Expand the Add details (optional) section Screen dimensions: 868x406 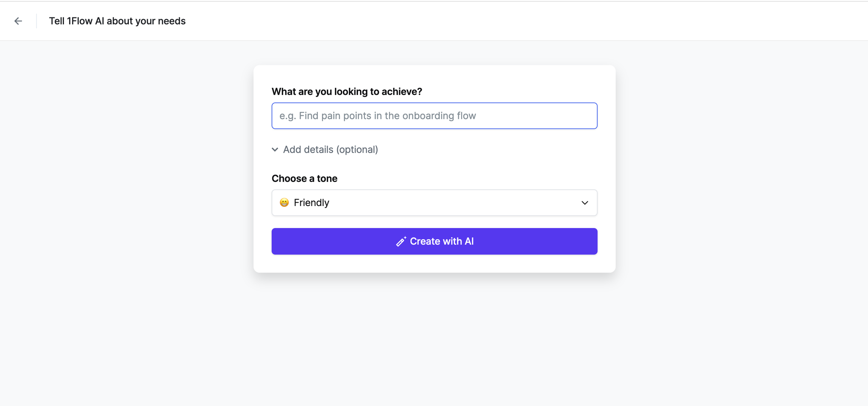(325, 150)
